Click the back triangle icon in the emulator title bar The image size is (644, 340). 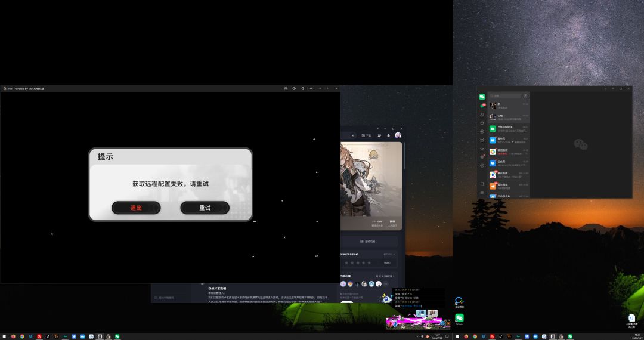tap(302, 88)
